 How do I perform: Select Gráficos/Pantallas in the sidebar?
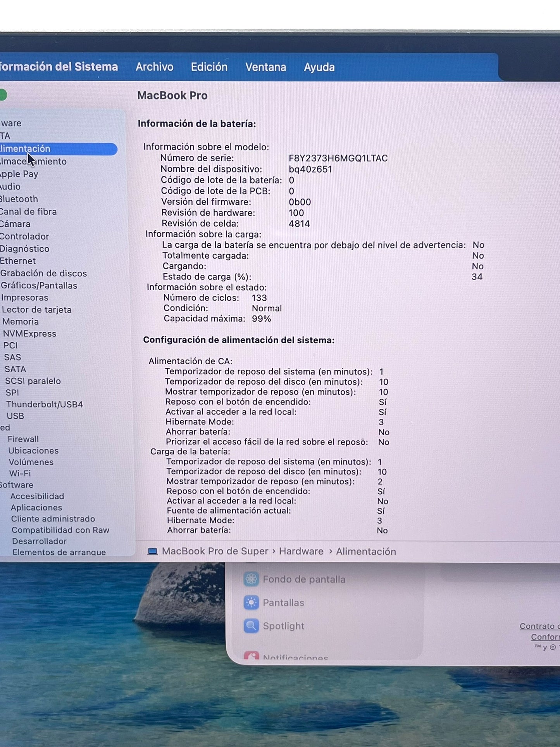pyautogui.click(x=39, y=285)
